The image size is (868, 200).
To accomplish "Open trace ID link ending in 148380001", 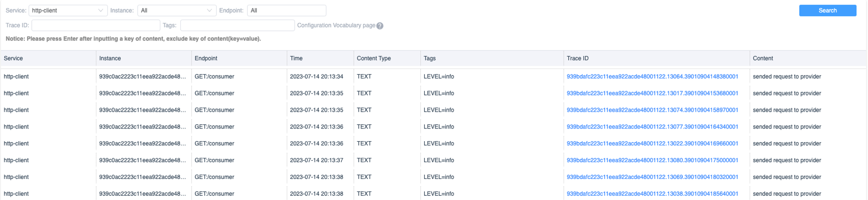I will [x=652, y=77].
